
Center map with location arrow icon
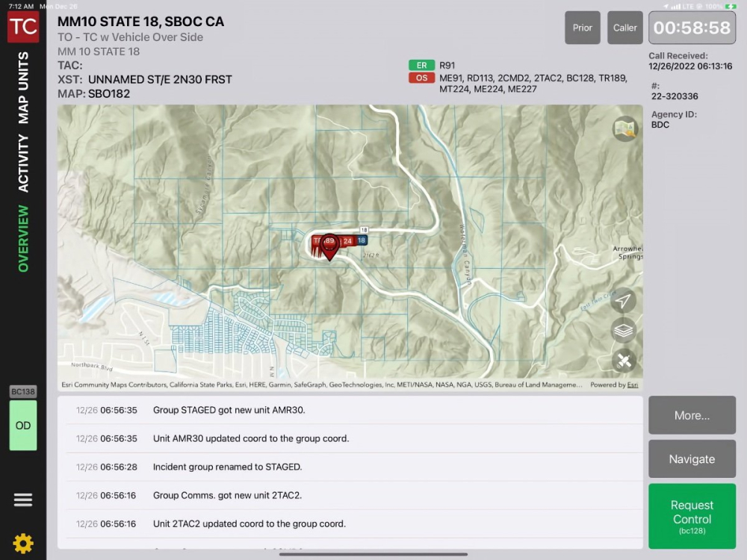(x=623, y=301)
